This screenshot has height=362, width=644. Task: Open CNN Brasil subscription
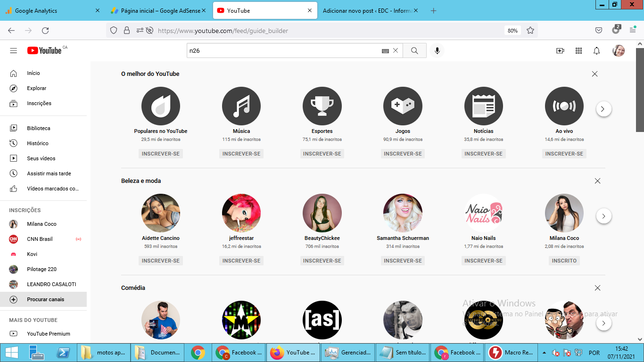[x=43, y=239]
